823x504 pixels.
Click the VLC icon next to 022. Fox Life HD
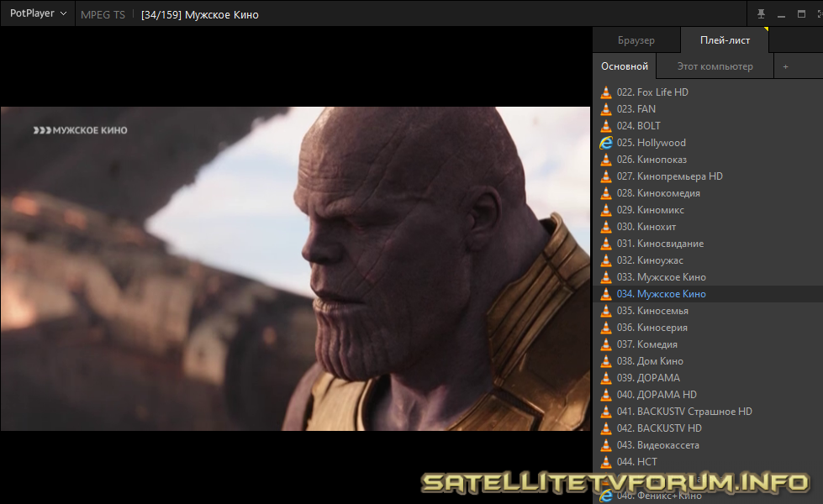click(x=606, y=92)
